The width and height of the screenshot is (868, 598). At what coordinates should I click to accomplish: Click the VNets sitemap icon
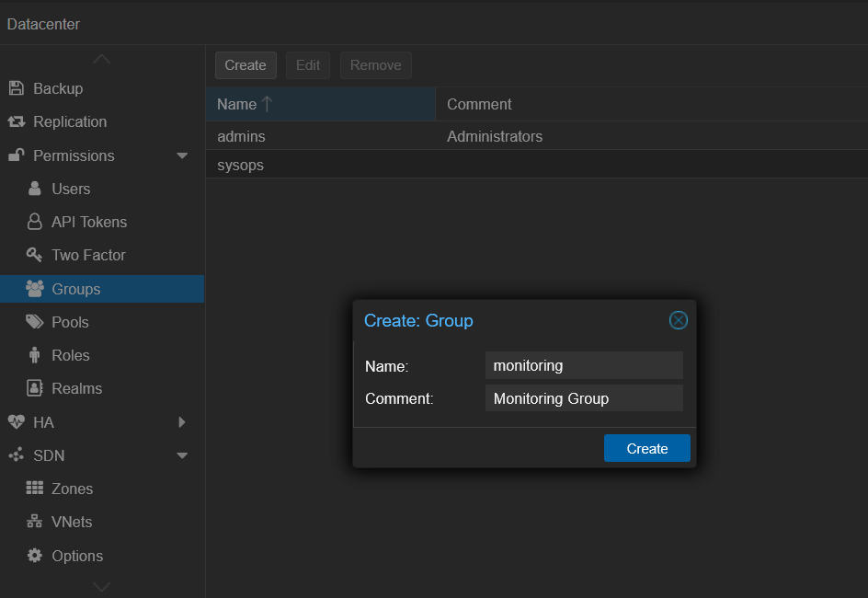34,522
